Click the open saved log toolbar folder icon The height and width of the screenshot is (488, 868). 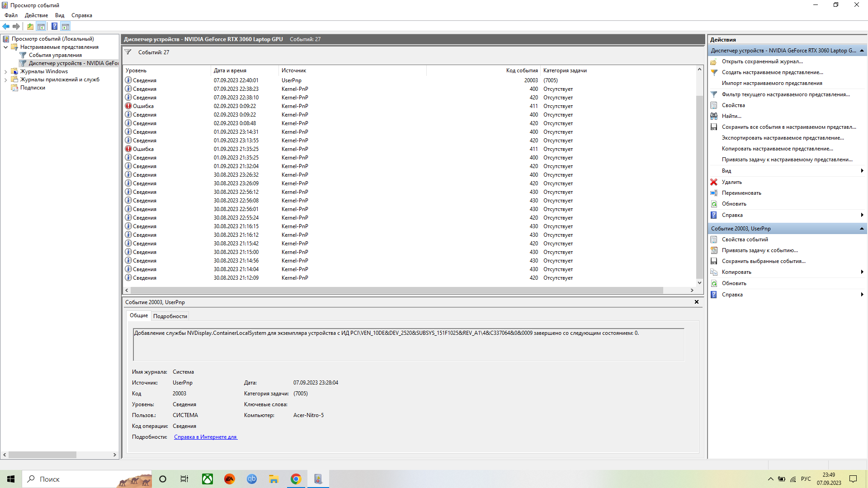coord(30,26)
